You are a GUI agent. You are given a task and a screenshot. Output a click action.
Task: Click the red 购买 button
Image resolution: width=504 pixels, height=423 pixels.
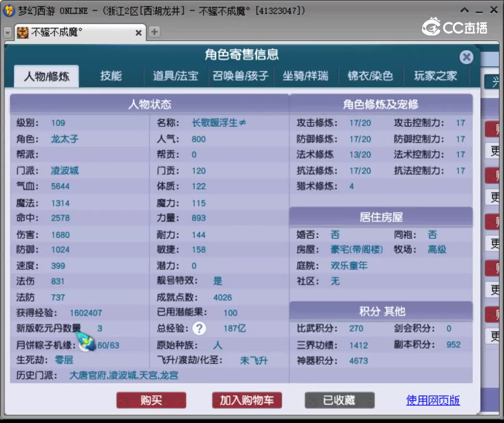151,400
